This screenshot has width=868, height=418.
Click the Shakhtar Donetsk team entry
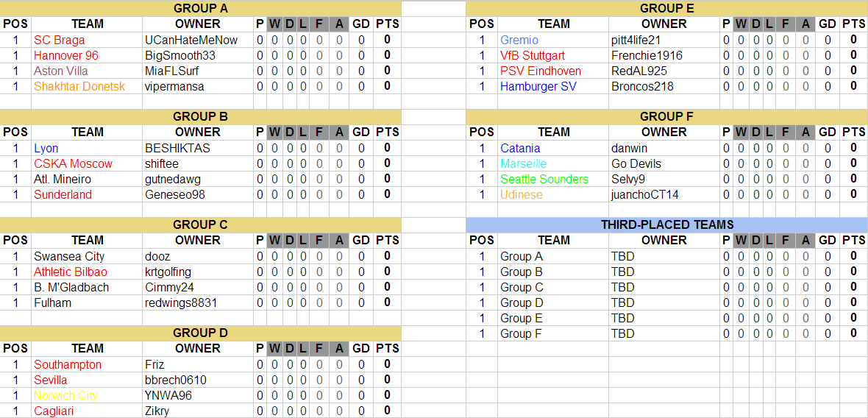(x=79, y=86)
